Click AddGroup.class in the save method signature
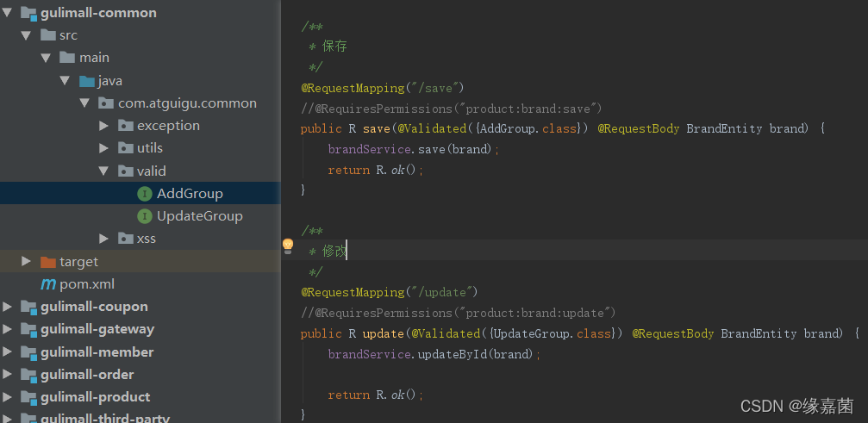868x423 pixels. 528,129
